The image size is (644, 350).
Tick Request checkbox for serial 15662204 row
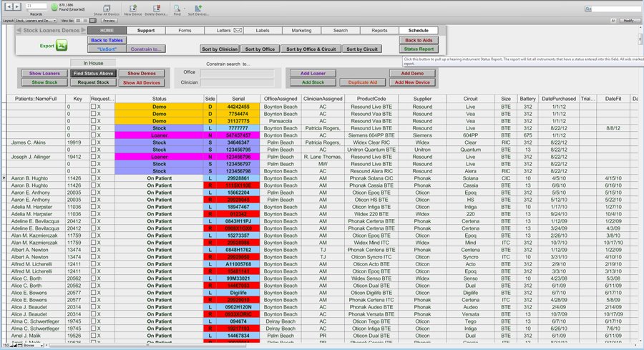click(x=93, y=193)
